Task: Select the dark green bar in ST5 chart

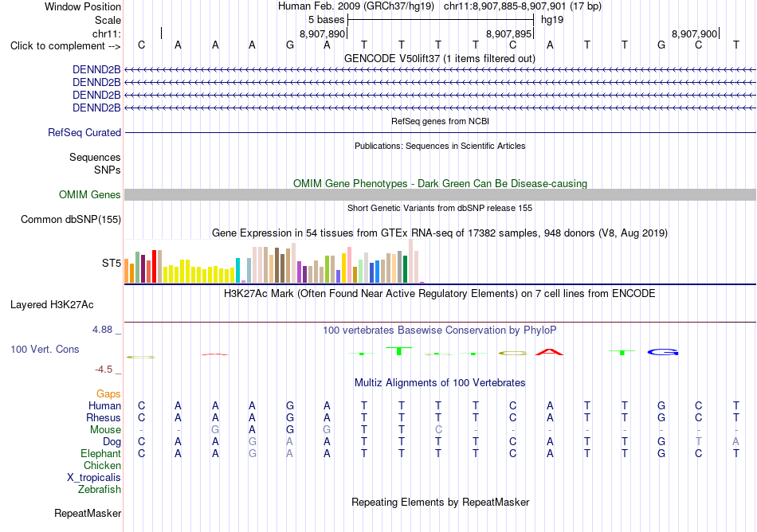Action: (405, 269)
